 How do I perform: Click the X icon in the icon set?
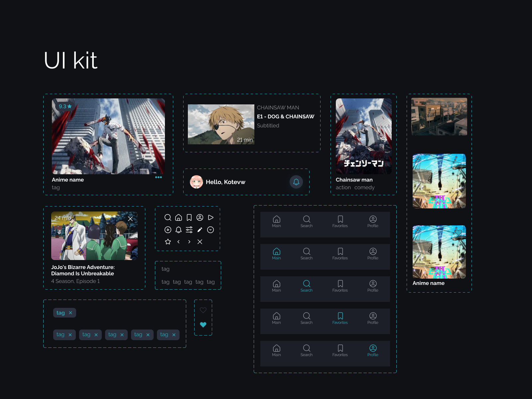click(x=200, y=242)
